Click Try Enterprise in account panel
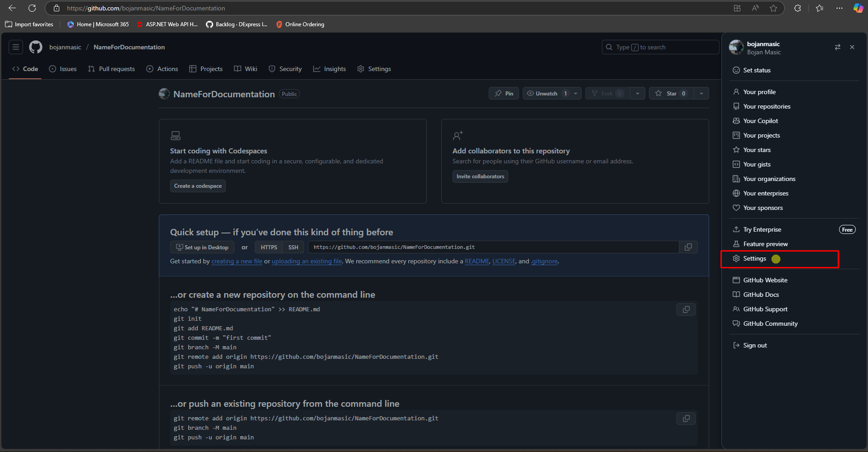This screenshot has height=452, width=868. [794, 229]
